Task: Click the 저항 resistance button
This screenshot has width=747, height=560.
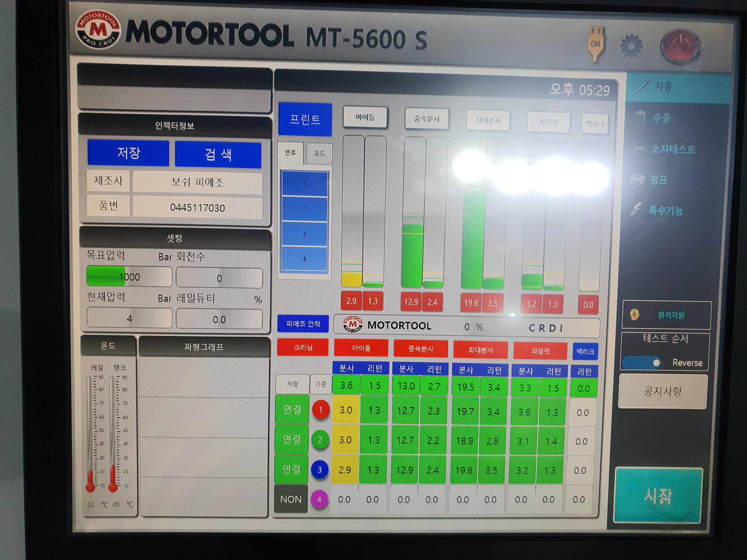Action: [x=293, y=384]
